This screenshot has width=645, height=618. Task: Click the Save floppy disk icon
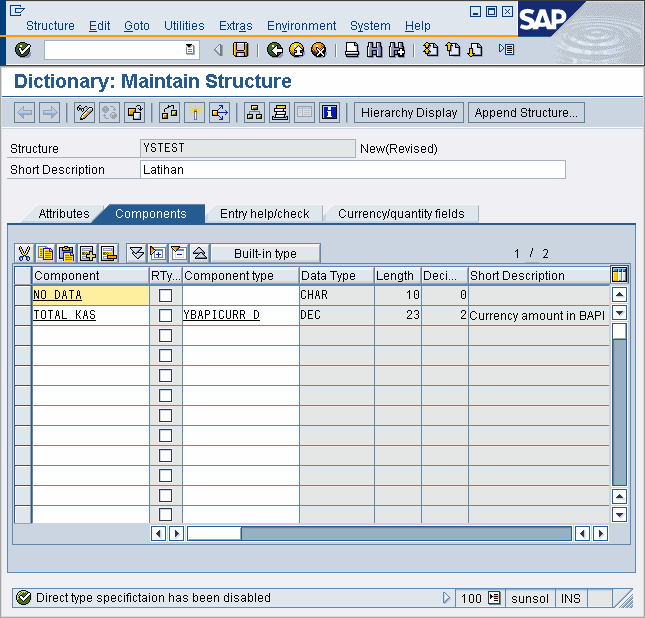241,50
